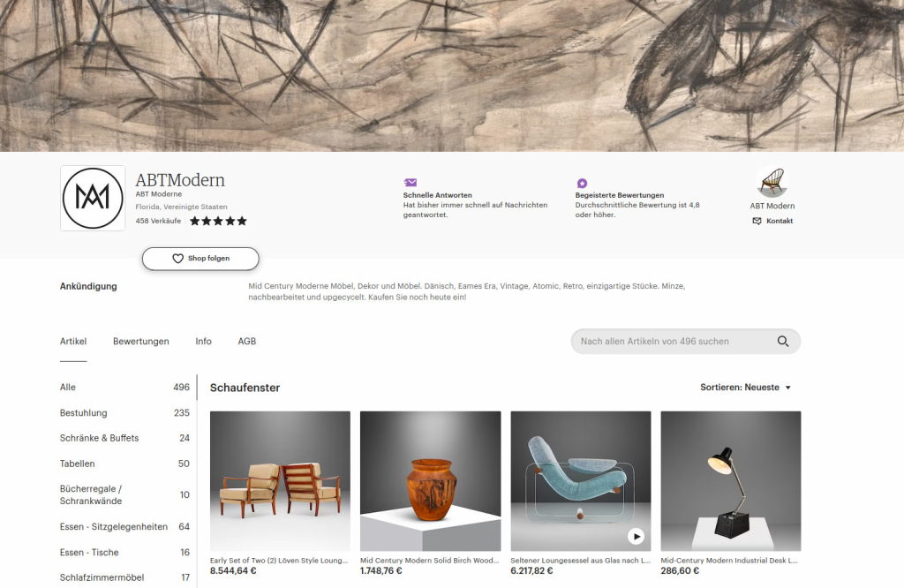Open the Info tab
Viewport: 904px width, 588px height.
click(x=204, y=342)
